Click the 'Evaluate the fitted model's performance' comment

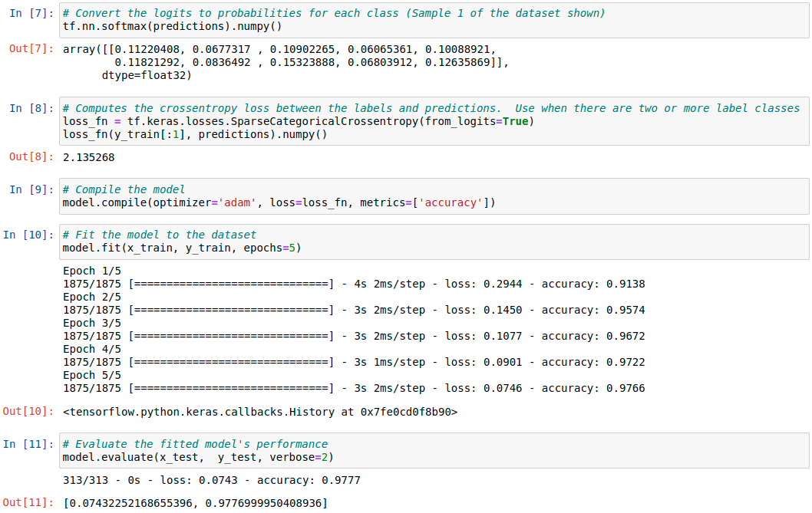click(195, 444)
